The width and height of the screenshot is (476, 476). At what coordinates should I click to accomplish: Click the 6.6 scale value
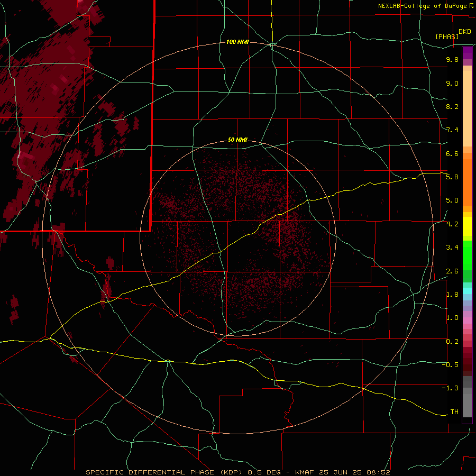[x=452, y=153]
